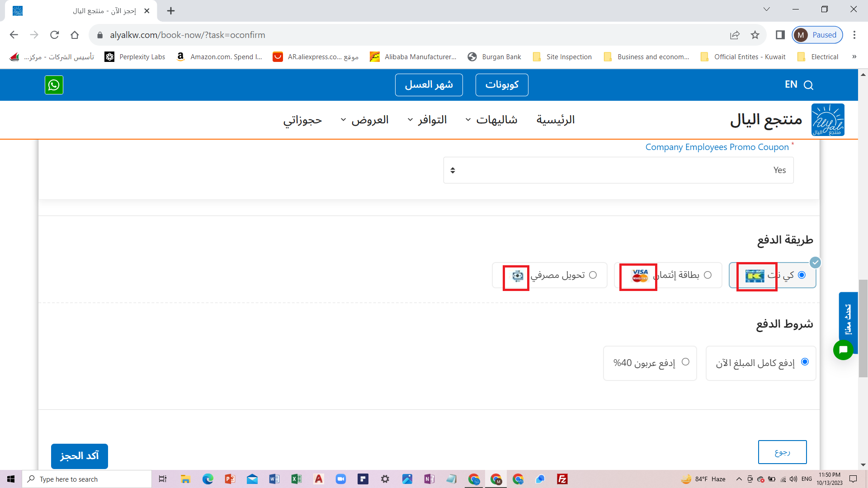Show more bookmarks chevron
Viewport: 868px width, 488px height.
(854, 56)
